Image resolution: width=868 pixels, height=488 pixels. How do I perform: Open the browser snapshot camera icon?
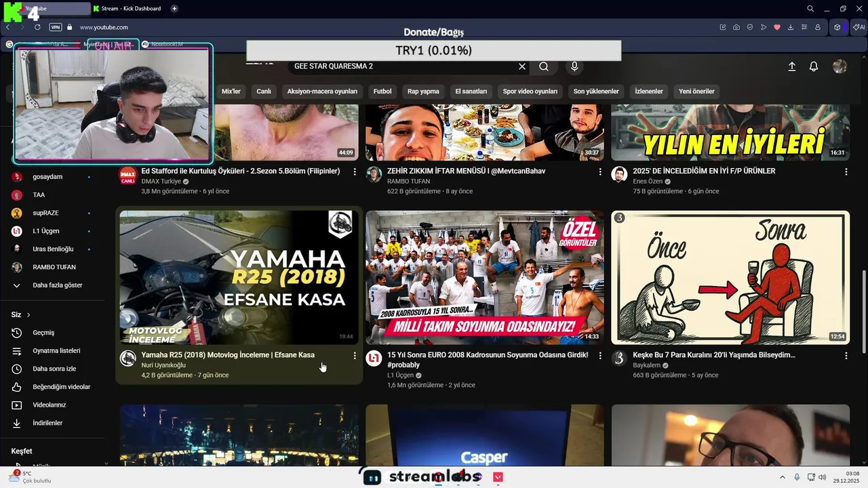[x=736, y=27]
